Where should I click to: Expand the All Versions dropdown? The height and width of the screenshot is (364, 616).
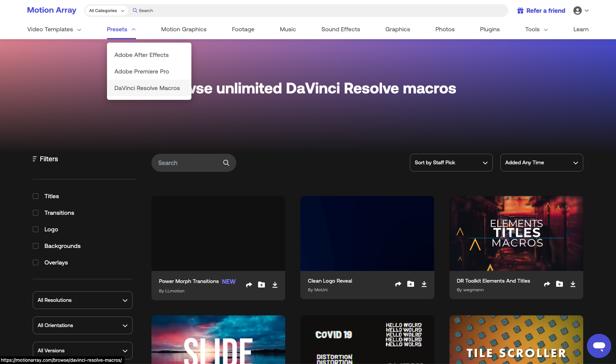coord(83,351)
